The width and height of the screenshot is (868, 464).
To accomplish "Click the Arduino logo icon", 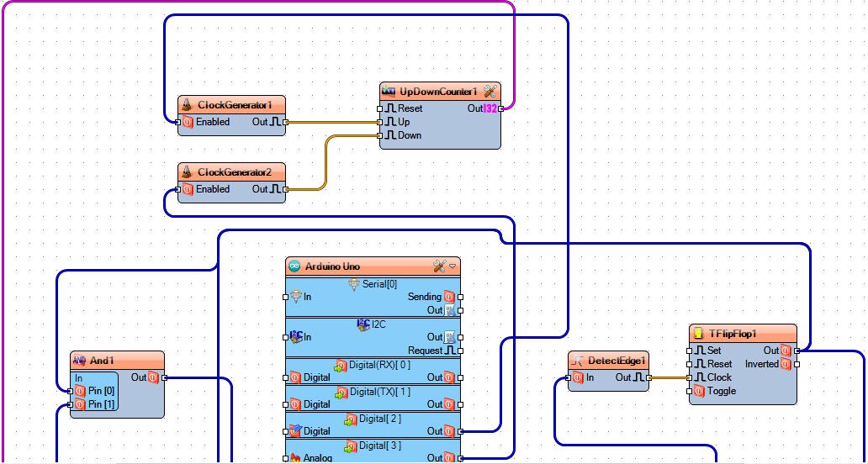I will (295, 266).
